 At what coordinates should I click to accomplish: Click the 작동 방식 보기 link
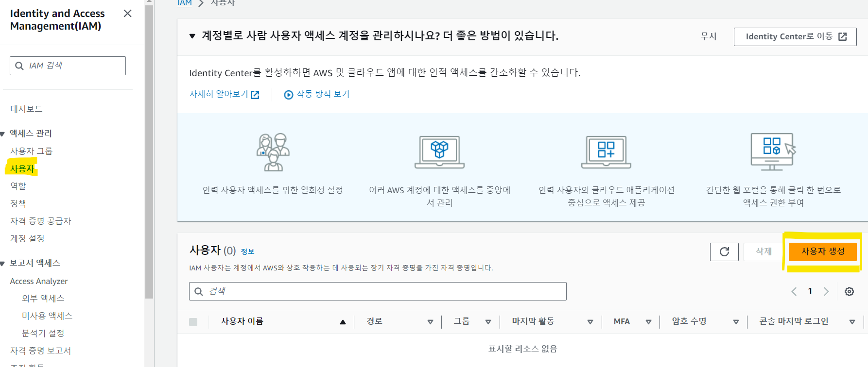[323, 94]
